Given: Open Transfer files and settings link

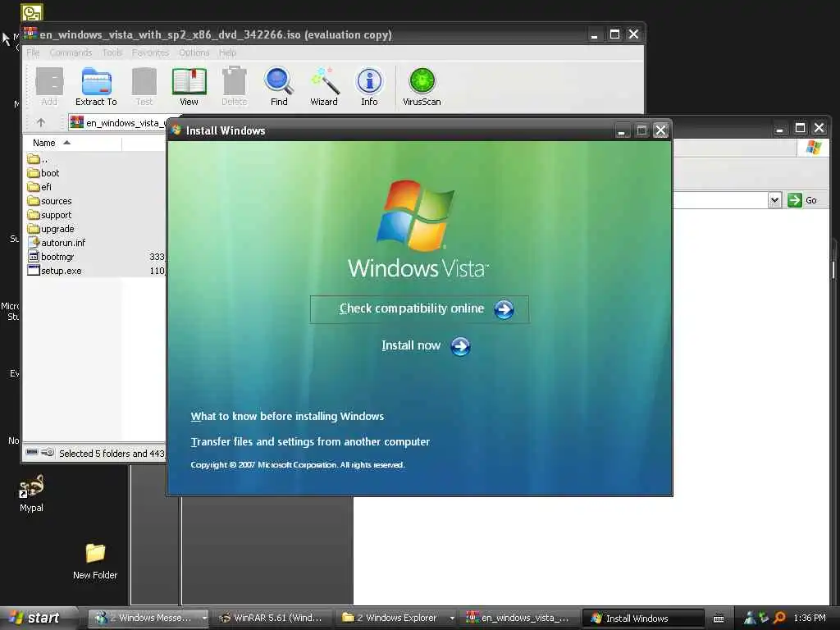Looking at the screenshot, I should point(310,442).
